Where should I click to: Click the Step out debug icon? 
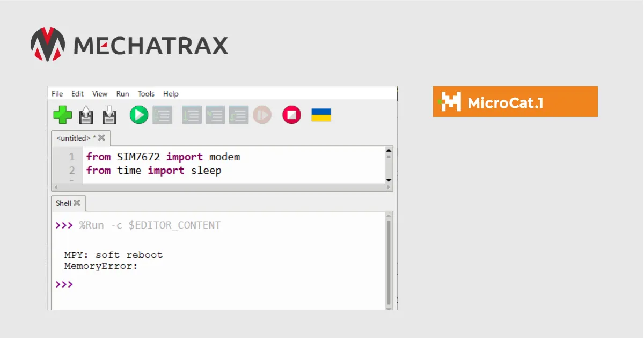pyautogui.click(x=239, y=115)
